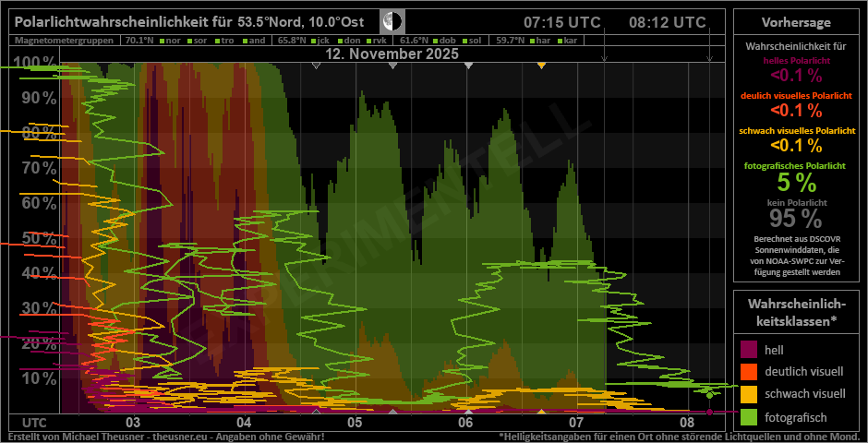Click the '06' hour label on the time axis
This screenshot has height=443, width=868.
[464, 422]
